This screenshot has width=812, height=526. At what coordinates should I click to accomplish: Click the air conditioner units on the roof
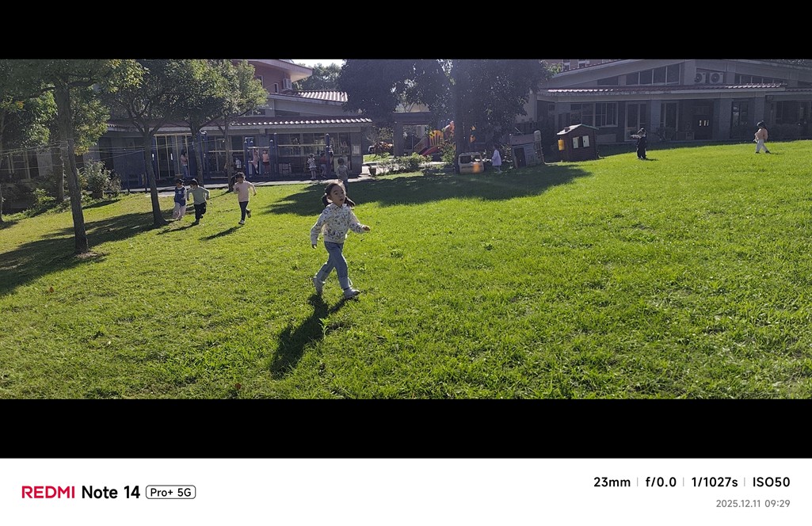[x=709, y=78]
